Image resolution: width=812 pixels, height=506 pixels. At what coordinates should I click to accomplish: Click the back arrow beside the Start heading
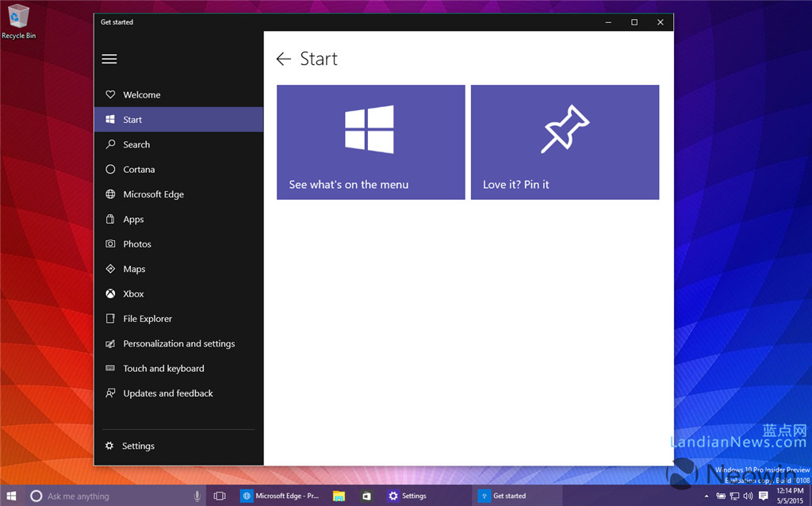[283, 59]
